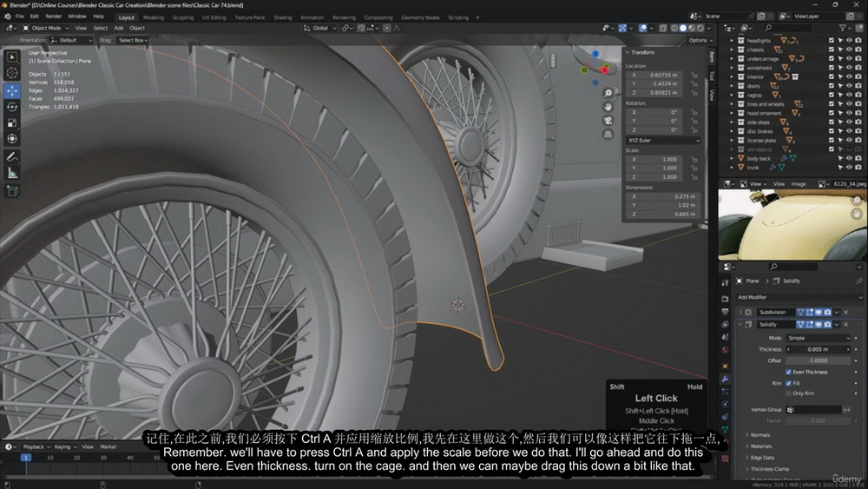This screenshot has width=868, height=489.
Task: Open the Modifier properties wrench tab
Action: coord(725,379)
